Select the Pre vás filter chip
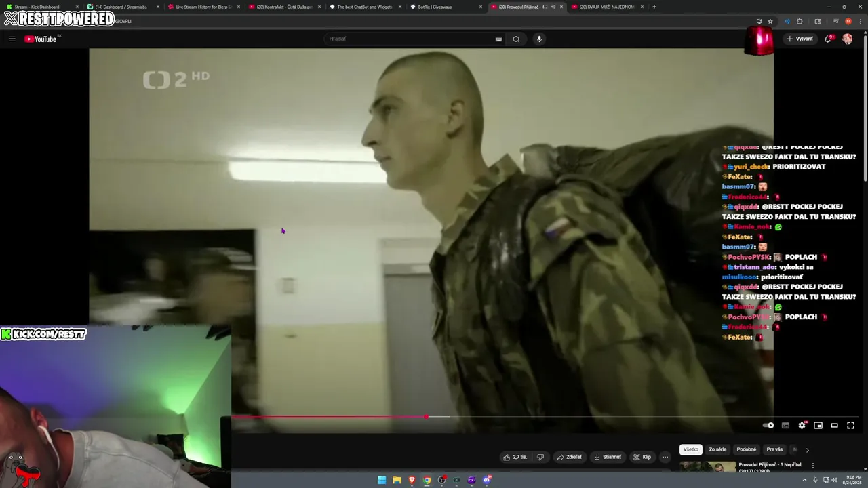Viewport: 868px width, 488px height. (x=774, y=449)
